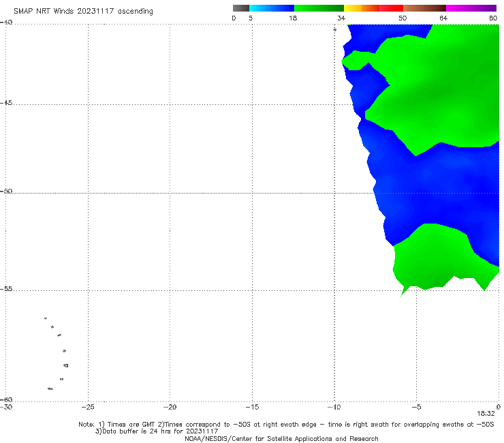Click the swath time stamp '18:32'
The height and width of the screenshot is (443, 504).
pyautogui.click(x=486, y=414)
